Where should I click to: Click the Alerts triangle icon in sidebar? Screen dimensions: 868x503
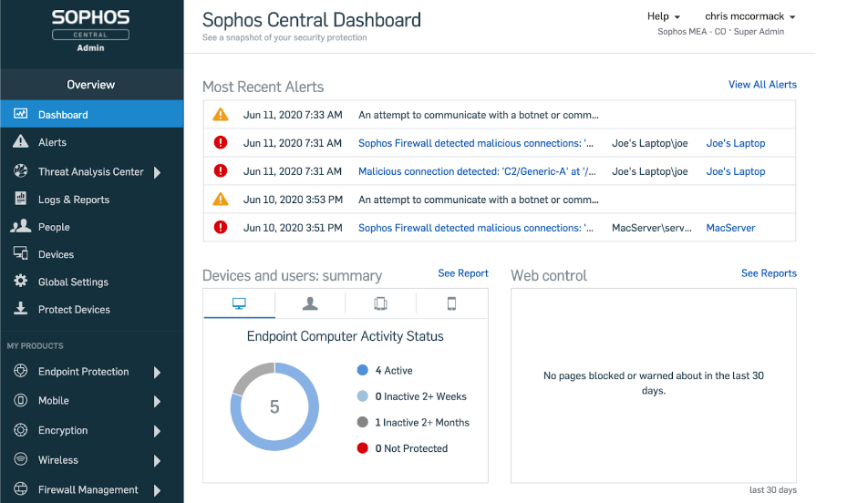click(20, 141)
